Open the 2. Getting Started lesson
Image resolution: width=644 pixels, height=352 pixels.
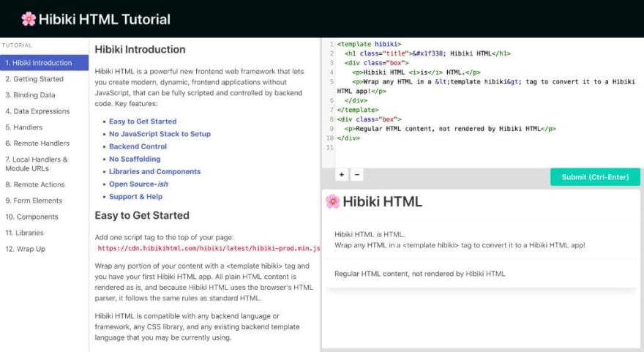point(34,79)
